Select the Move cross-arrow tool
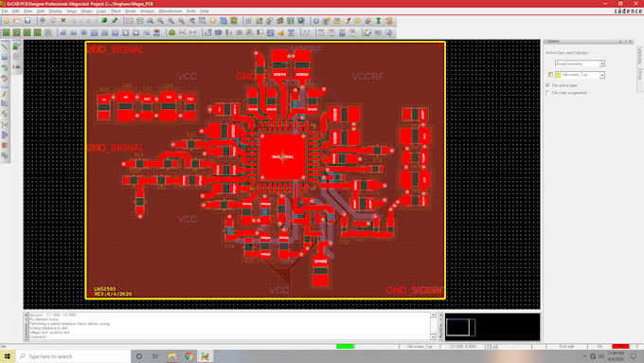The width and height of the screenshot is (644, 363). 43,21
